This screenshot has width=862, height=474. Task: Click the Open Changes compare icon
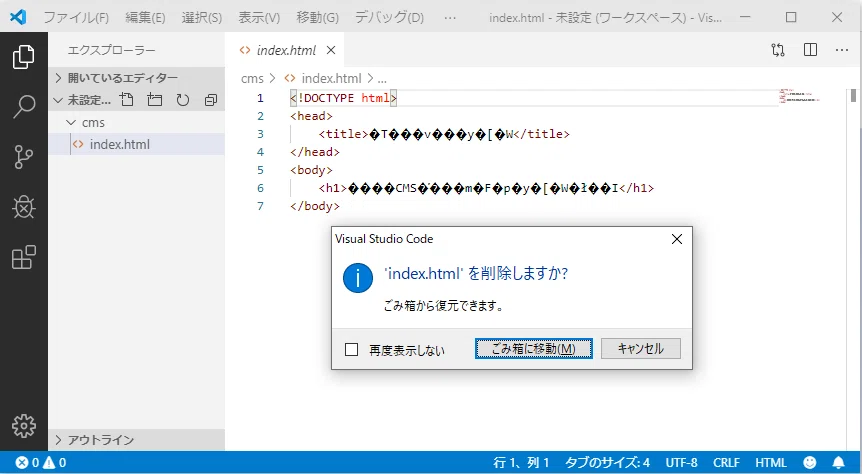click(778, 50)
